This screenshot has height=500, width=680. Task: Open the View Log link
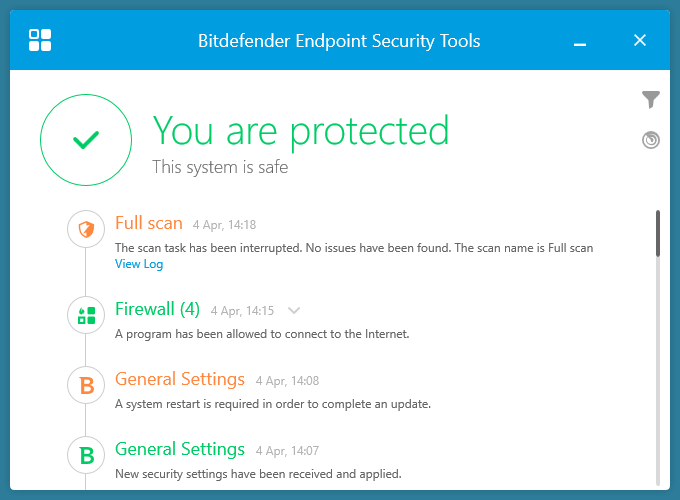pyautogui.click(x=138, y=264)
